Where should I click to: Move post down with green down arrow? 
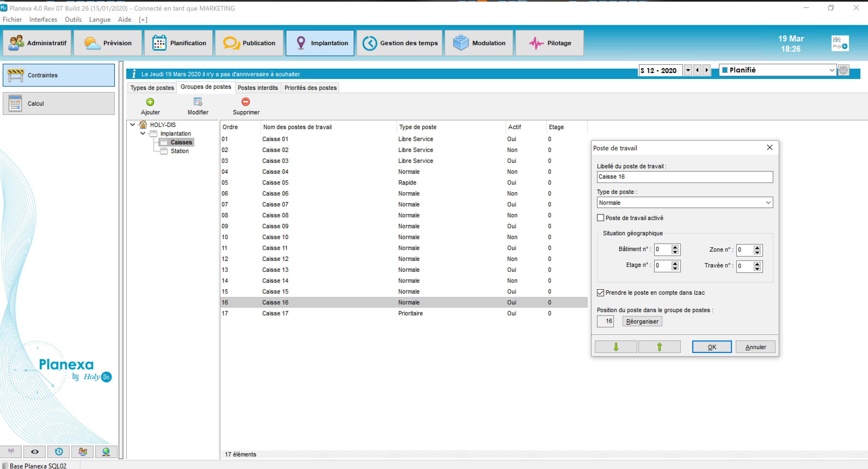pyautogui.click(x=616, y=347)
